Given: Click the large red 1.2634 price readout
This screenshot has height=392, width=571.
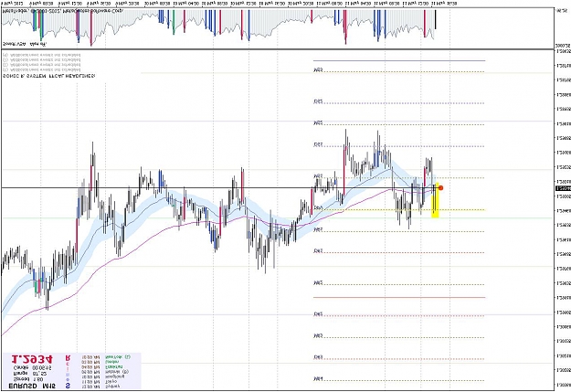Looking at the screenshot, I should (x=32, y=359).
